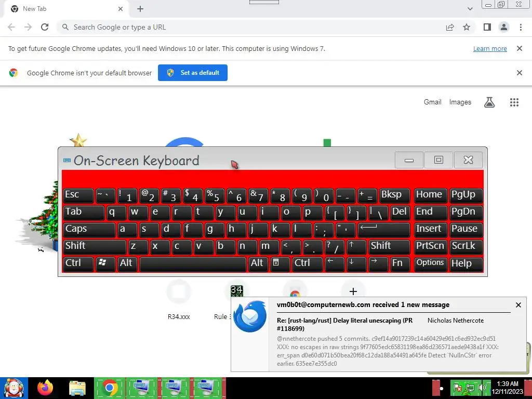The width and height of the screenshot is (532, 399).
Task: Dismiss the default browser bar
Action: pyautogui.click(x=519, y=73)
